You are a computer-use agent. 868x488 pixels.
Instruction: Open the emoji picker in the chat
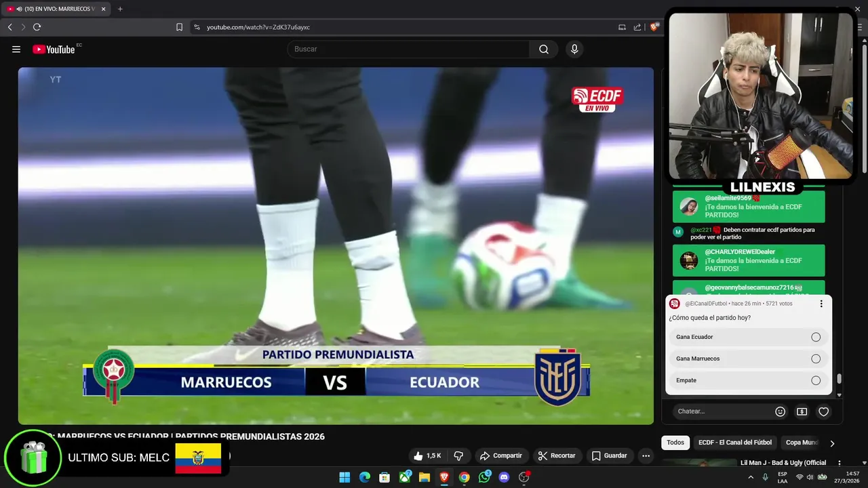click(x=780, y=411)
